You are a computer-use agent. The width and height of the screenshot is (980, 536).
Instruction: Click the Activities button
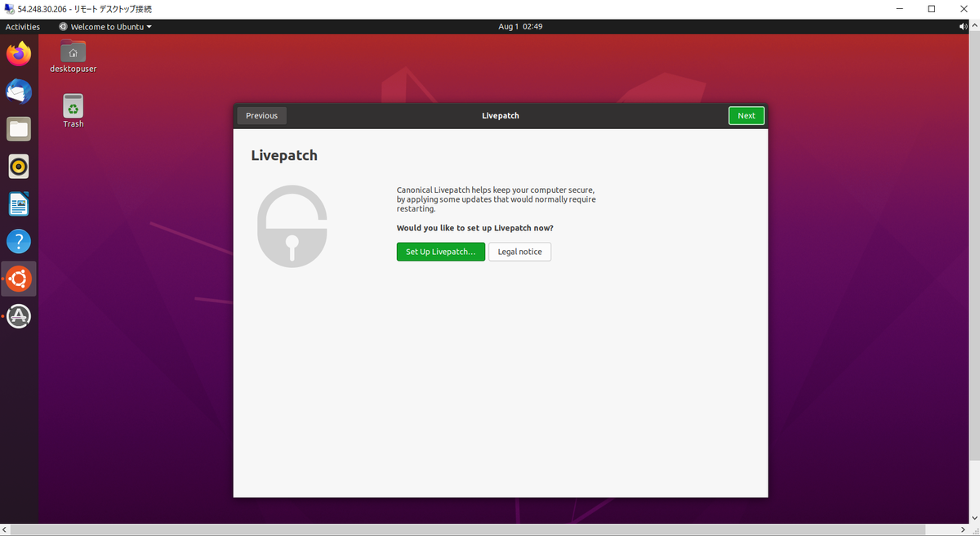[x=23, y=26]
